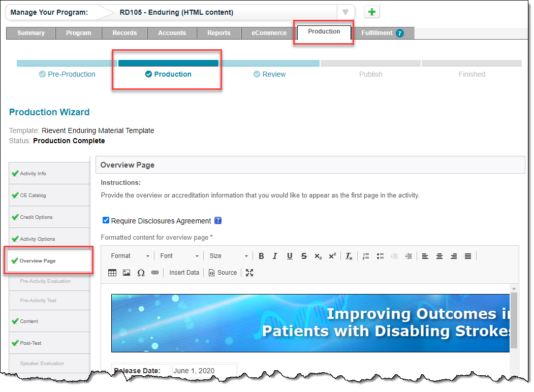
Task: Insert a hyperlink via link icon
Action: pos(155,273)
